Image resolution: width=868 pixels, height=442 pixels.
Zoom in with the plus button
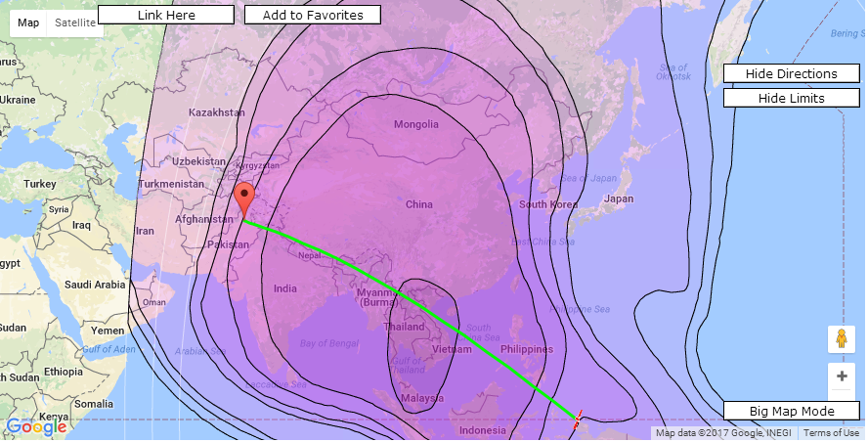[x=841, y=376]
